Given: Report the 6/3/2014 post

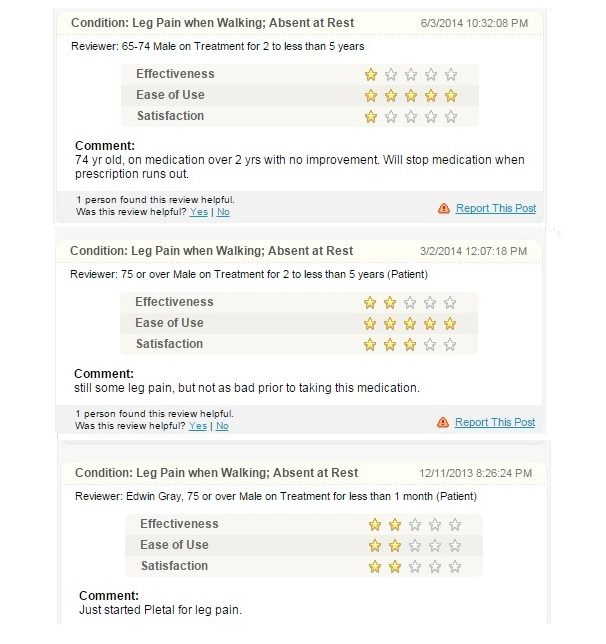Looking at the screenshot, I should coord(496,209).
